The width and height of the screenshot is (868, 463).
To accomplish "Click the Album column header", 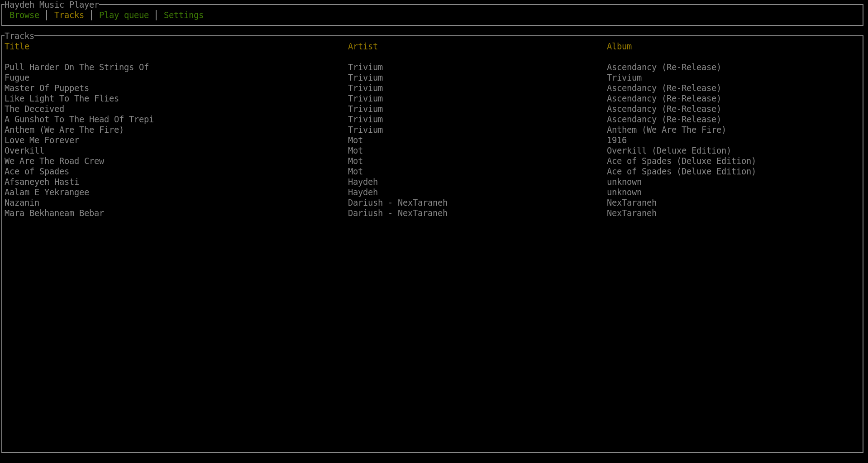I will [x=619, y=46].
